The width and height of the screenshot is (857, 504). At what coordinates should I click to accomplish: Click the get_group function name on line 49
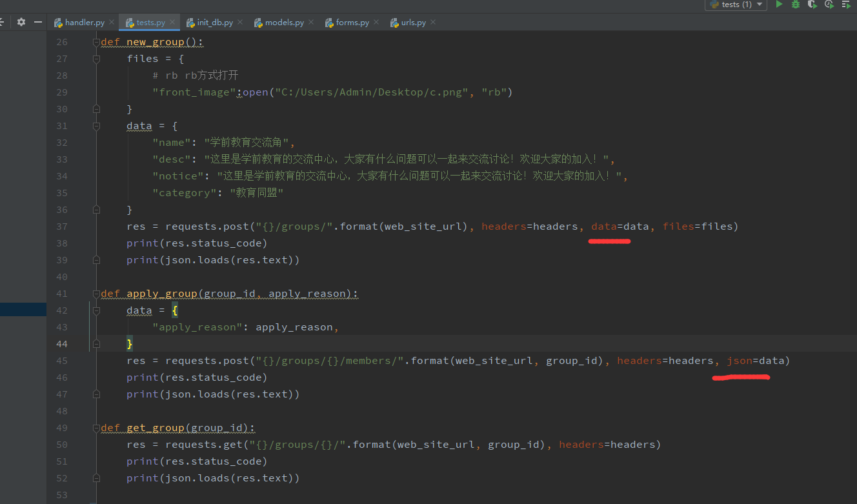[156, 428]
